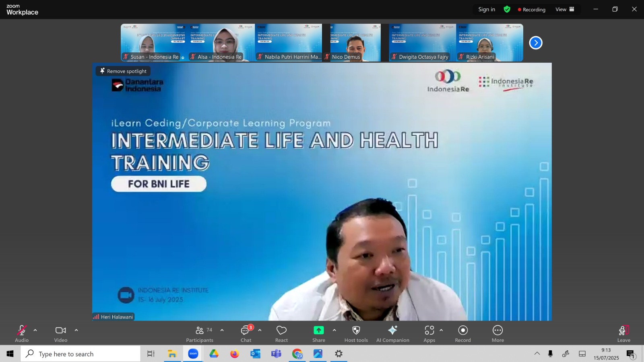The image size is (644, 362).
Task: Open the View menu
Action: [x=565, y=9]
